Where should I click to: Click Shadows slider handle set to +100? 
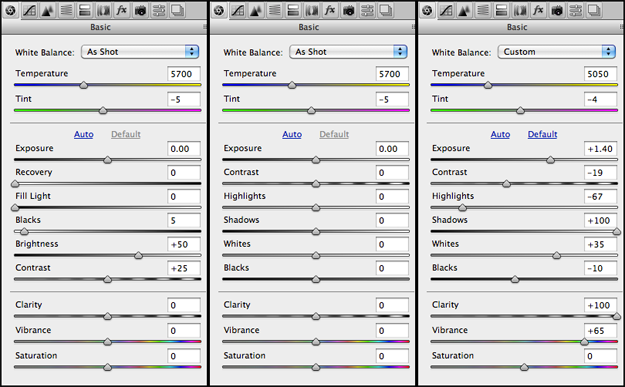coord(617,232)
